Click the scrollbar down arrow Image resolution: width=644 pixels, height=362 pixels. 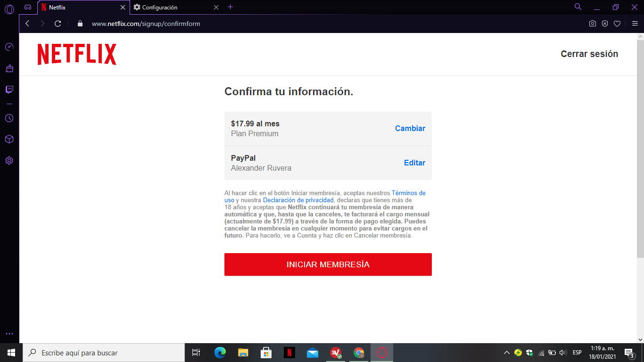[x=640, y=339]
